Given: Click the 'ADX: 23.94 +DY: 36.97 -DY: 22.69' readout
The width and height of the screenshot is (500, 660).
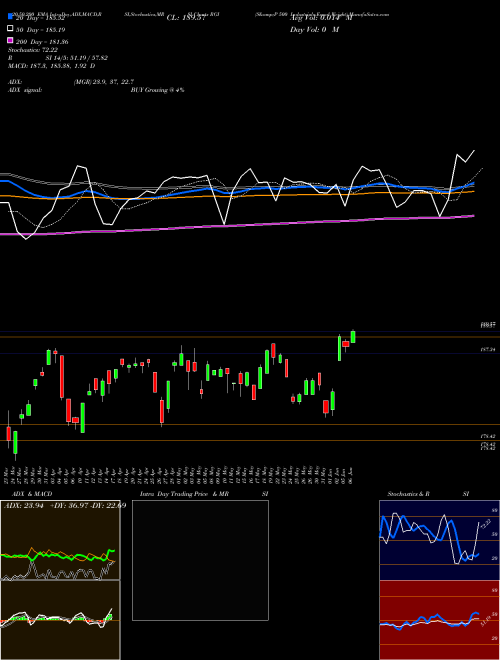Looking at the screenshot, I should pos(65,505).
